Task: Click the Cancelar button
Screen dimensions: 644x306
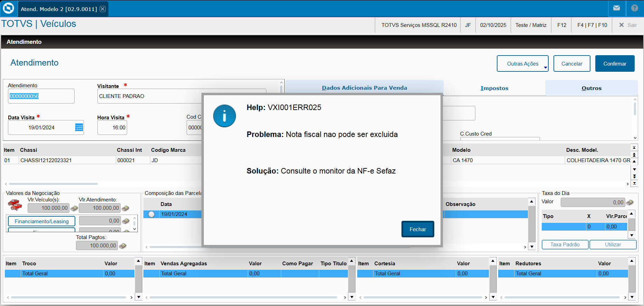Action: [x=572, y=63]
